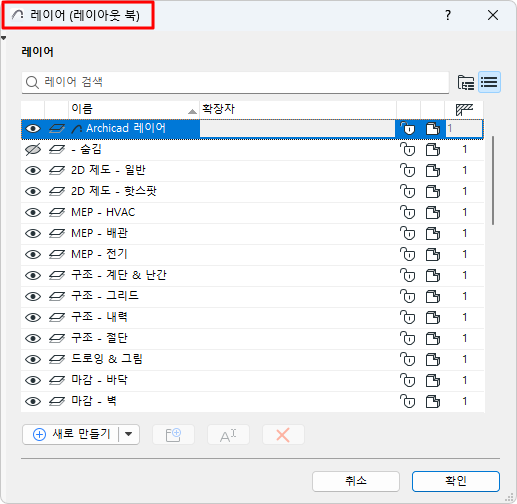Viewport: 517px width, 504px height.
Task: Expand the panel disclosure triangle at top-left
Action: (3, 38)
